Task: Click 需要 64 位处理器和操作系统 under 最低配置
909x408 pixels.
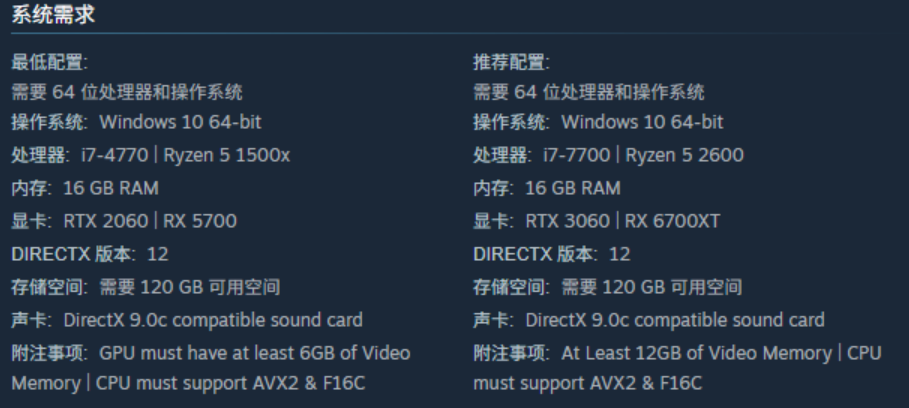Action: tap(127, 93)
